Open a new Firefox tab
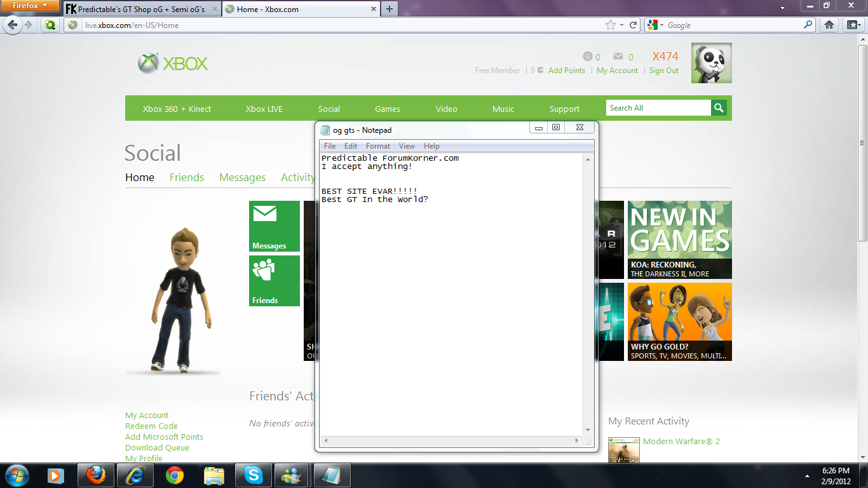Screen dimensions: 868x488 [x=390, y=9]
